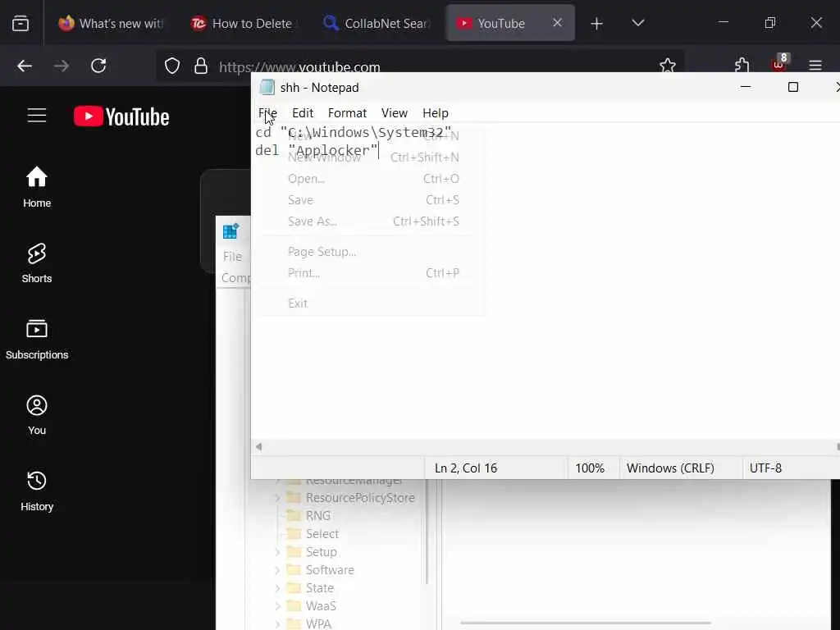840x630 pixels.
Task: Go forward in browser history
Action: coord(62,66)
